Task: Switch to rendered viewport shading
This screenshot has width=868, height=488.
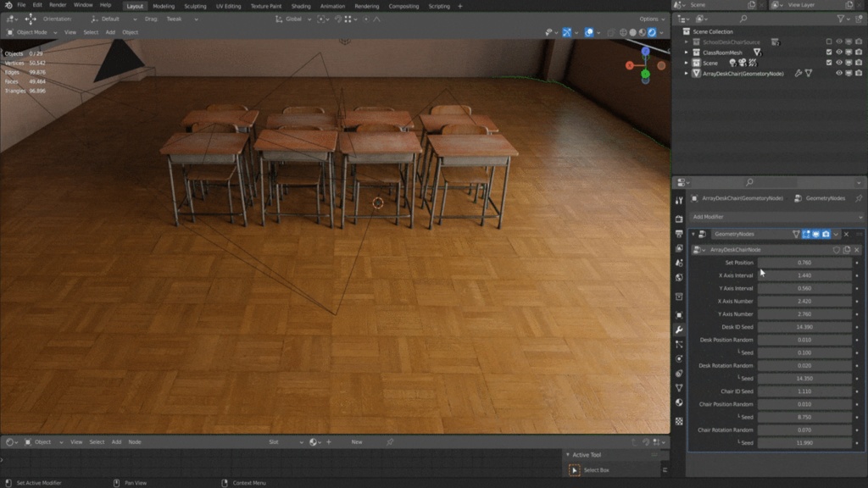Action: pos(651,32)
